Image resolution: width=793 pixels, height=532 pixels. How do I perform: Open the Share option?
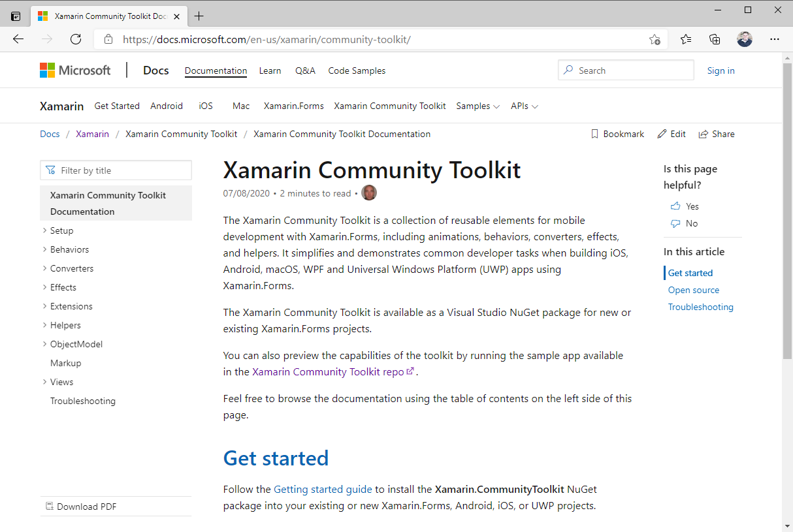tap(716, 134)
